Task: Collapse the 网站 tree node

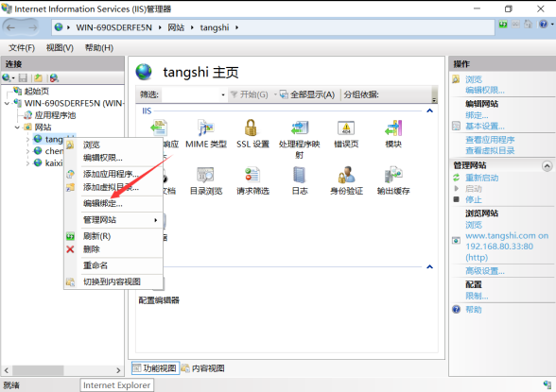Action: (x=17, y=128)
